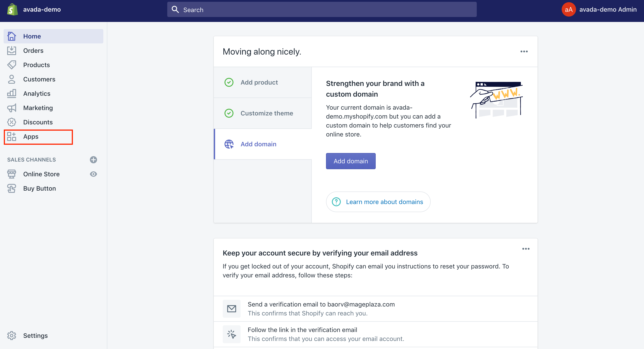Screen dimensions: 644x349
Task: Click the Products tag icon
Action: (11, 65)
